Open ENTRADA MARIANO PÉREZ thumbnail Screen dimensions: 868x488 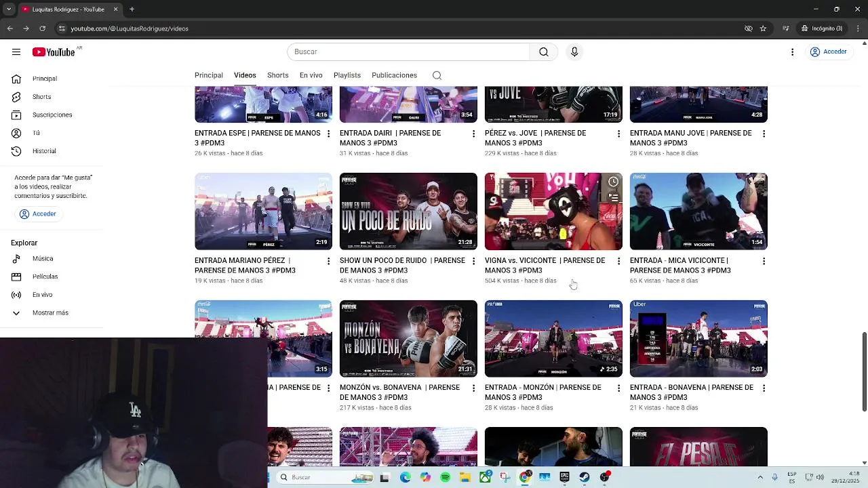263,211
